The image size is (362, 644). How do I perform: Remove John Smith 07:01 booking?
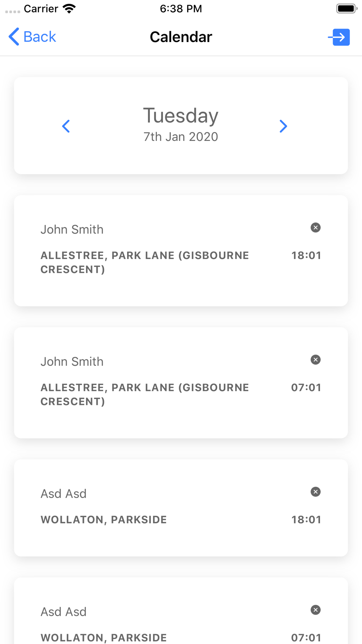(316, 360)
